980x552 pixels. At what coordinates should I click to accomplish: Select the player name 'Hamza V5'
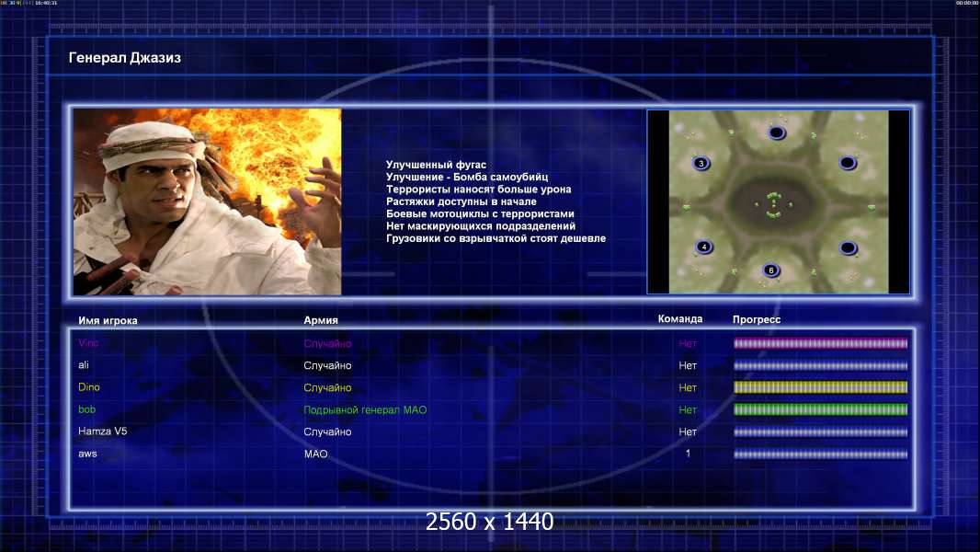point(102,431)
